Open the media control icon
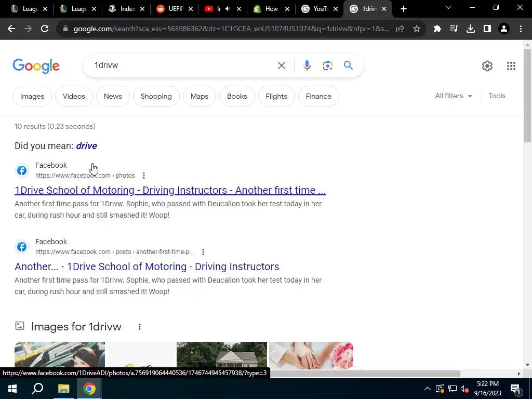Viewport: 532px width, 399px height. coord(454,29)
